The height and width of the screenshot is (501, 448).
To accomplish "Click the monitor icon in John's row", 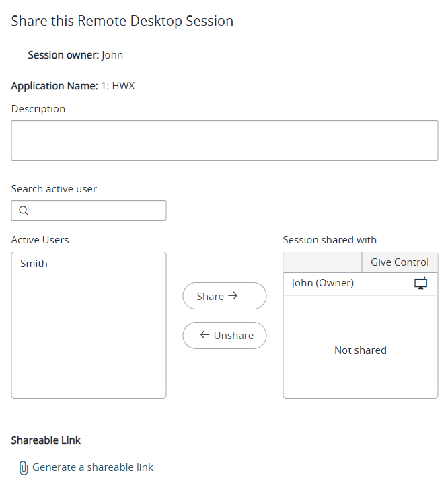I will (x=420, y=283).
